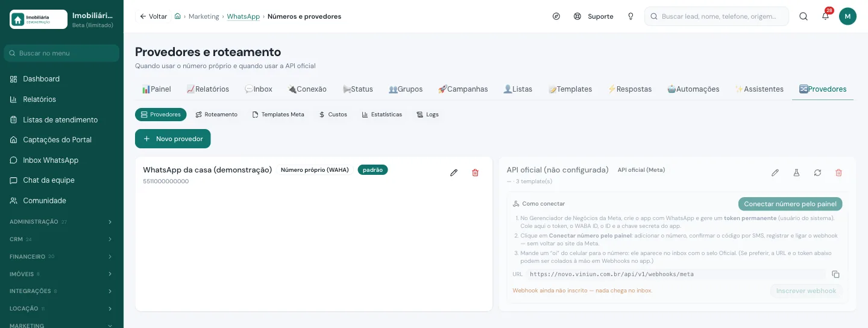This screenshot has width=868, height=328.
Task: Open Custos sub-tab
Action: point(333,115)
